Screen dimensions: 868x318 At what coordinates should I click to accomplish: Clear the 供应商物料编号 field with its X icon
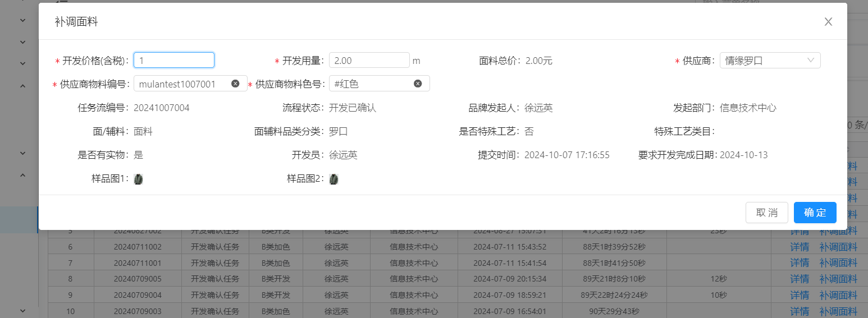coord(235,84)
